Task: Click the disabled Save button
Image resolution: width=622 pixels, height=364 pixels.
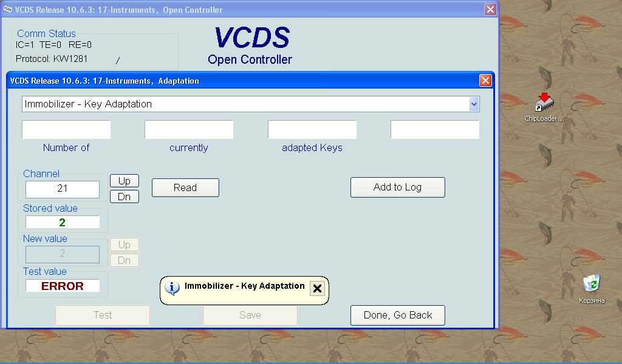Action: point(250,315)
